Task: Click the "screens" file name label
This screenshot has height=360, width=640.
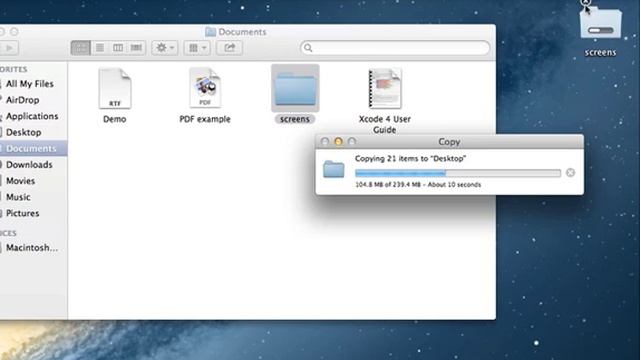Action: pyautogui.click(x=295, y=119)
